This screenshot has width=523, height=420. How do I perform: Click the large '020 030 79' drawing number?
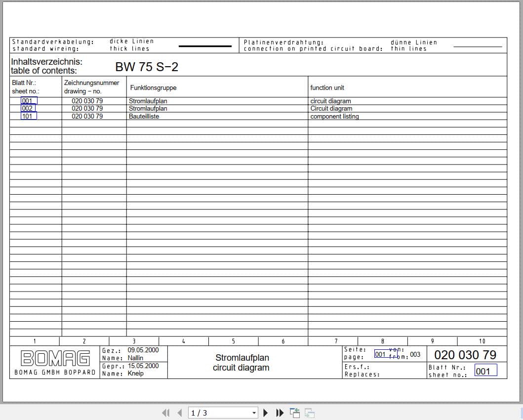click(465, 355)
